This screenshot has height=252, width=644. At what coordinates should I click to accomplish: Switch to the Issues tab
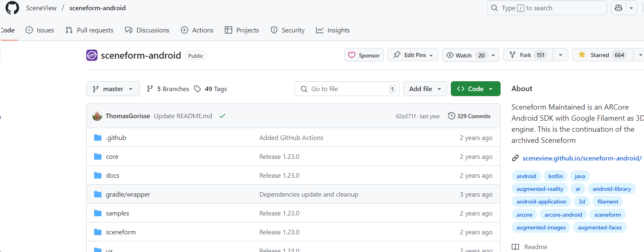pyautogui.click(x=40, y=30)
